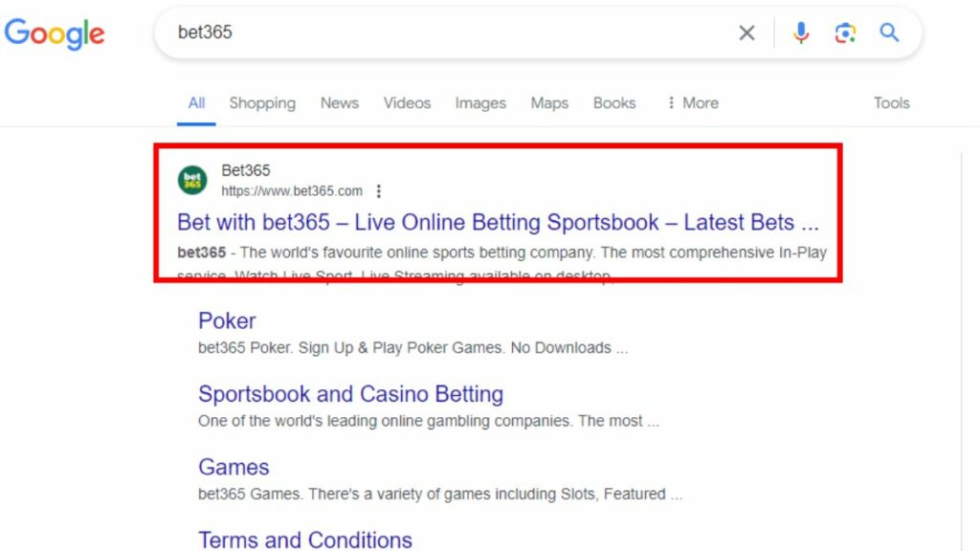The image size is (980, 551).
Task: Open the Sportsbook and Casino Betting sitelink
Action: click(x=350, y=394)
